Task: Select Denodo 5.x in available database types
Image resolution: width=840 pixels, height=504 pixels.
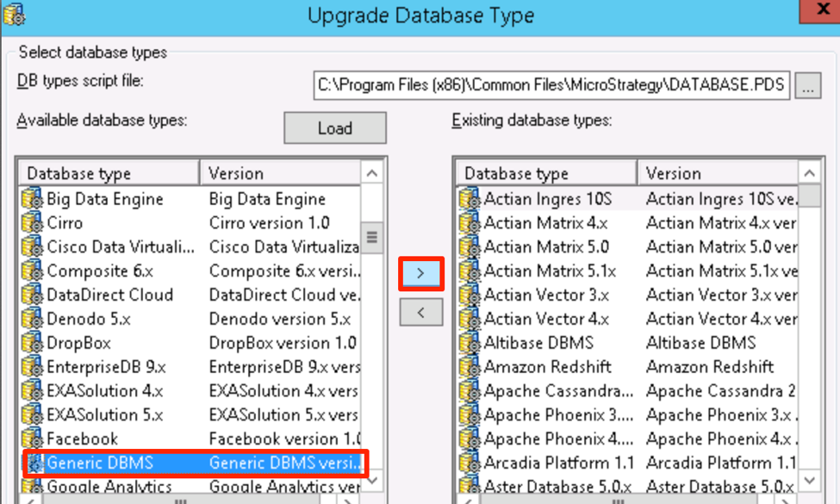Action: click(x=89, y=319)
